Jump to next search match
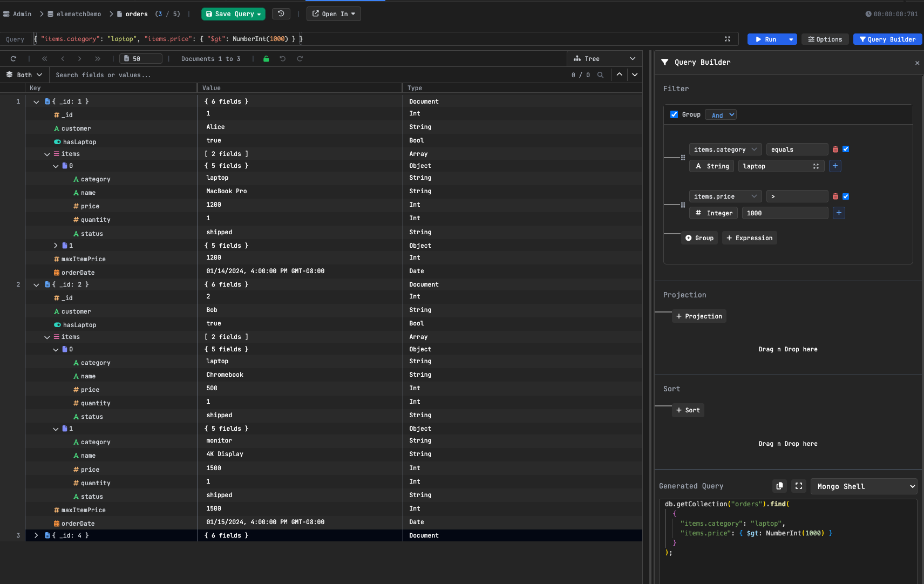Viewport: 924px width, 584px height. tap(635, 74)
